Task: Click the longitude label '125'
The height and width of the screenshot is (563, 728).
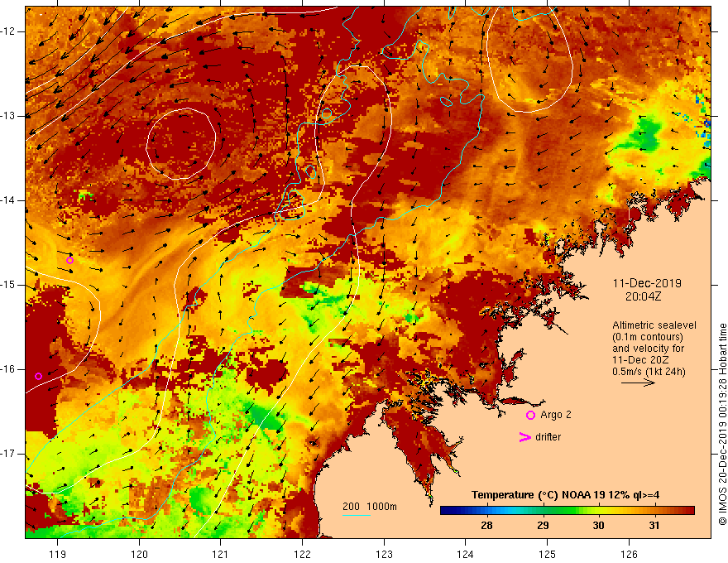Action: (x=548, y=554)
